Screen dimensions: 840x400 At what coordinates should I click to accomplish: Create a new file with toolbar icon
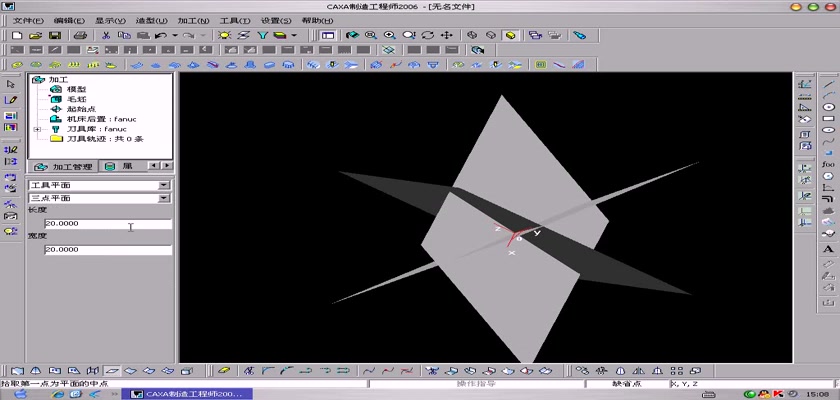17,35
